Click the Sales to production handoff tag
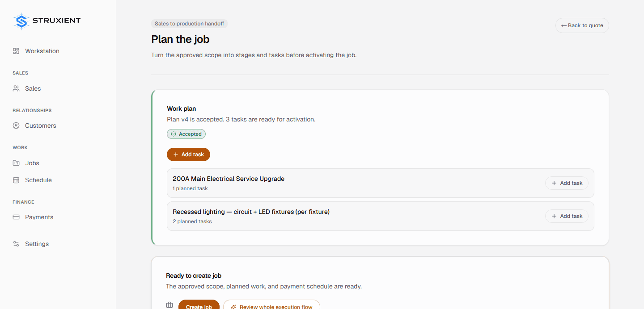This screenshot has width=644, height=309. click(x=189, y=24)
